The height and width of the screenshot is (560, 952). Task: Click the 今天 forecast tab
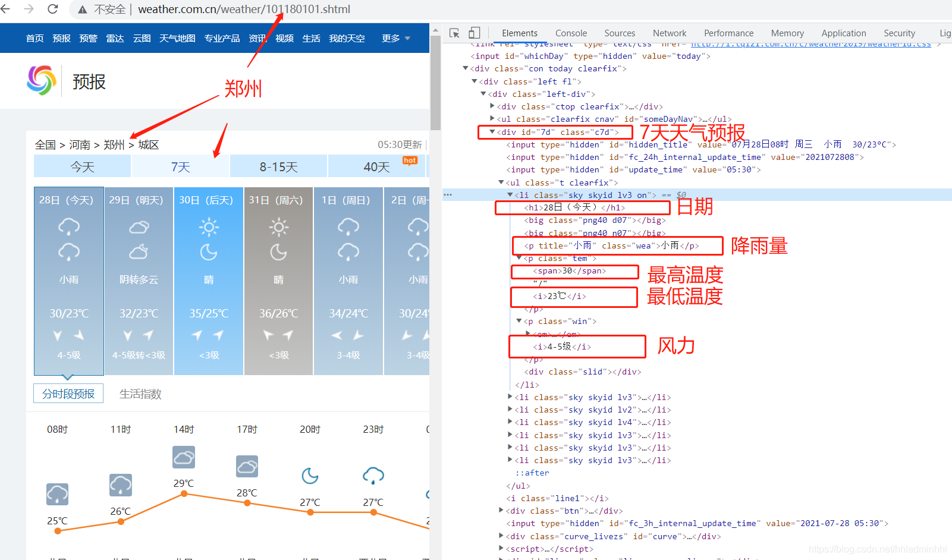(82, 166)
